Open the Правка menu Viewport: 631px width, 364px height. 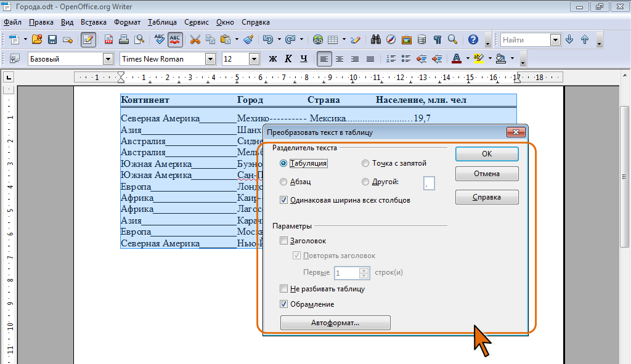click(x=41, y=22)
